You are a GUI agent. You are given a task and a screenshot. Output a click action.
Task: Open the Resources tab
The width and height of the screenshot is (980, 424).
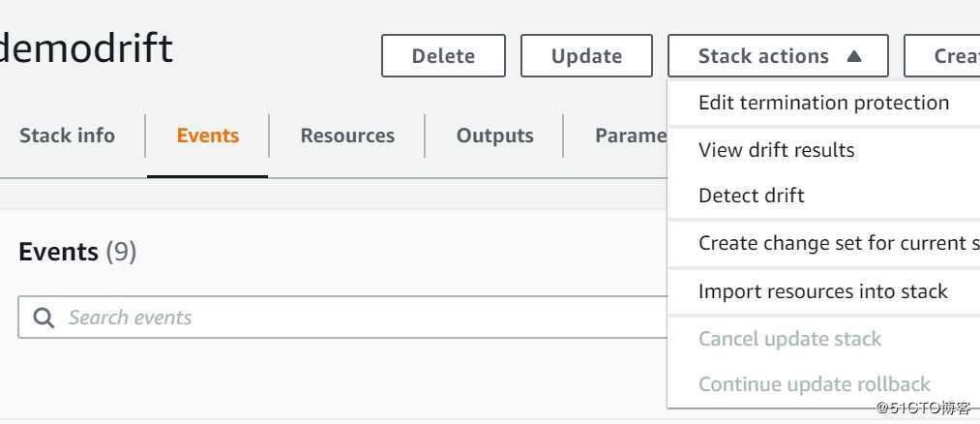347,136
